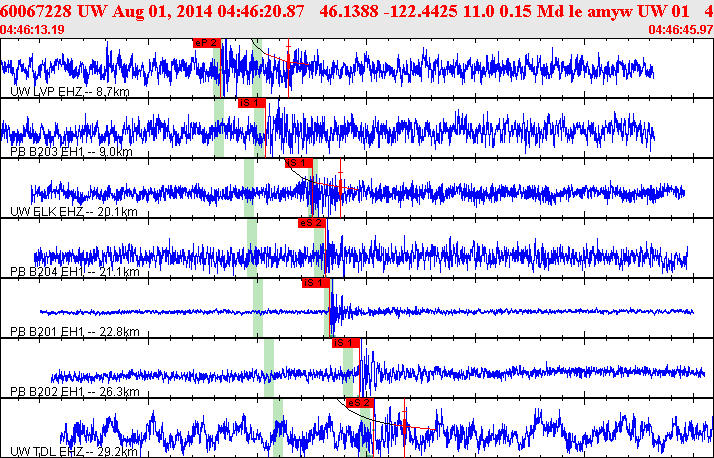Click the station label PB B202 EH1 -- 26.3km

(x=75, y=392)
